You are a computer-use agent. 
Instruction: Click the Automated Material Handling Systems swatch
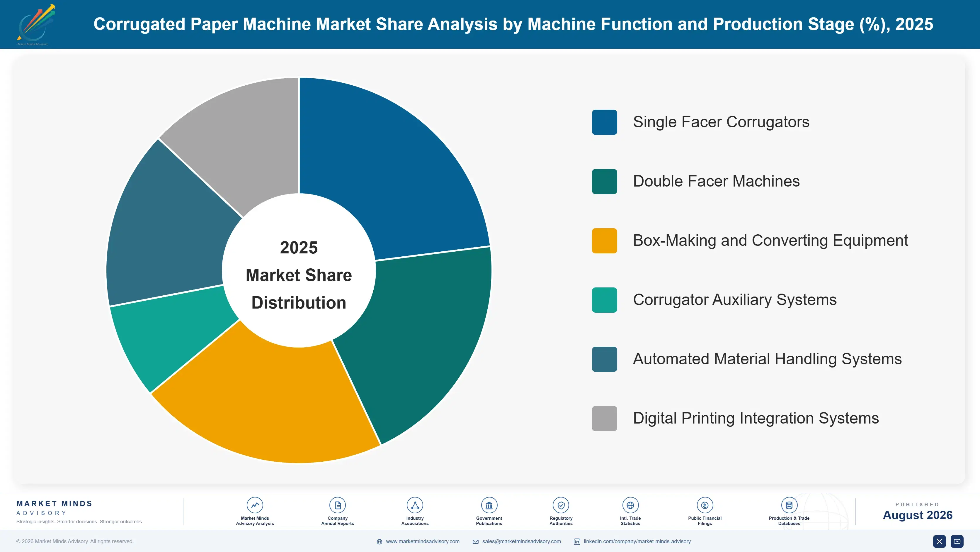click(605, 359)
